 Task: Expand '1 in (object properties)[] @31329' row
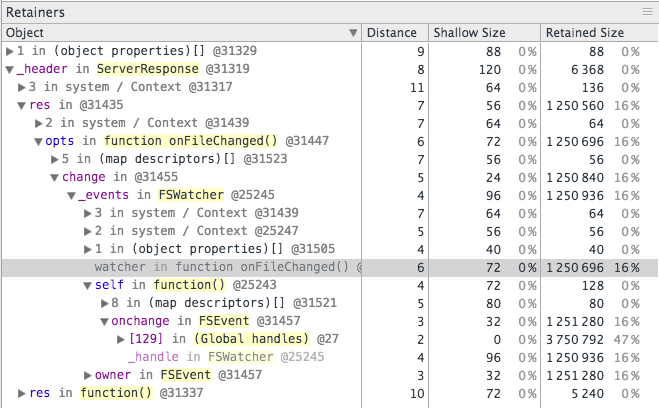10,51
